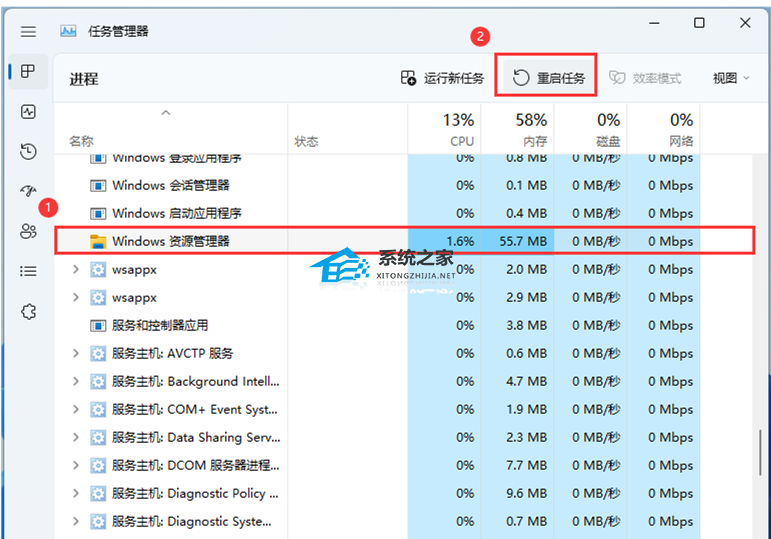Sort by the 网络 column header
This screenshot has height=539, width=771.
tap(663, 129)
